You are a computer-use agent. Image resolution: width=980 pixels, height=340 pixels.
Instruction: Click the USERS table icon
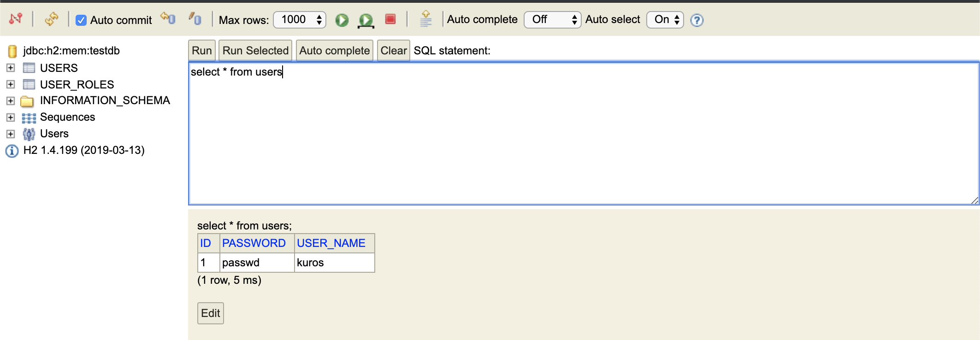click(x=29, y=68)
